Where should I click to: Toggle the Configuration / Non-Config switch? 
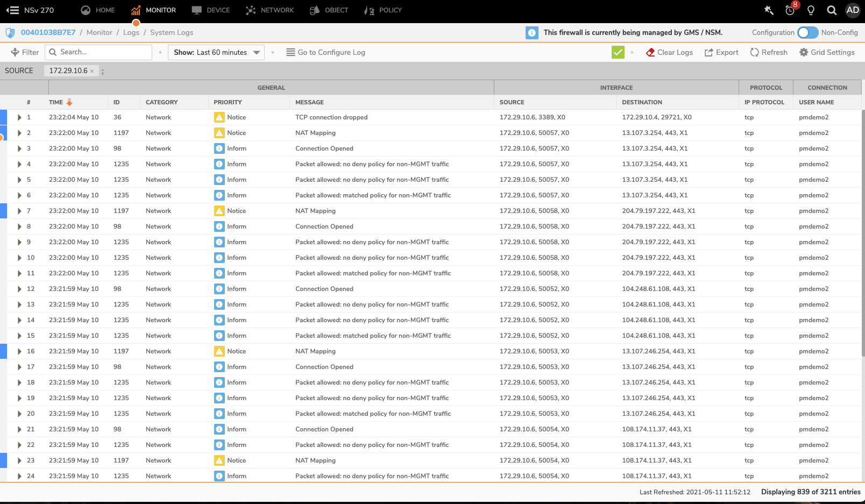(x=807, y=32)
